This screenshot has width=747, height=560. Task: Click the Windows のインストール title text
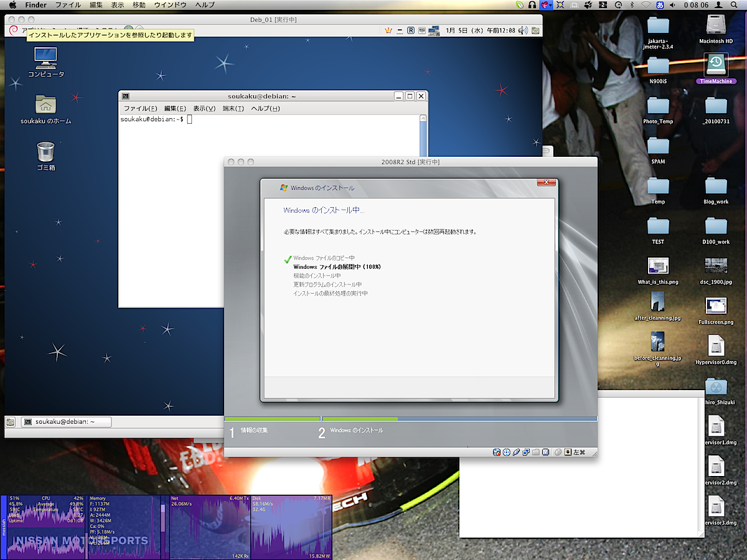pos(322,188)
